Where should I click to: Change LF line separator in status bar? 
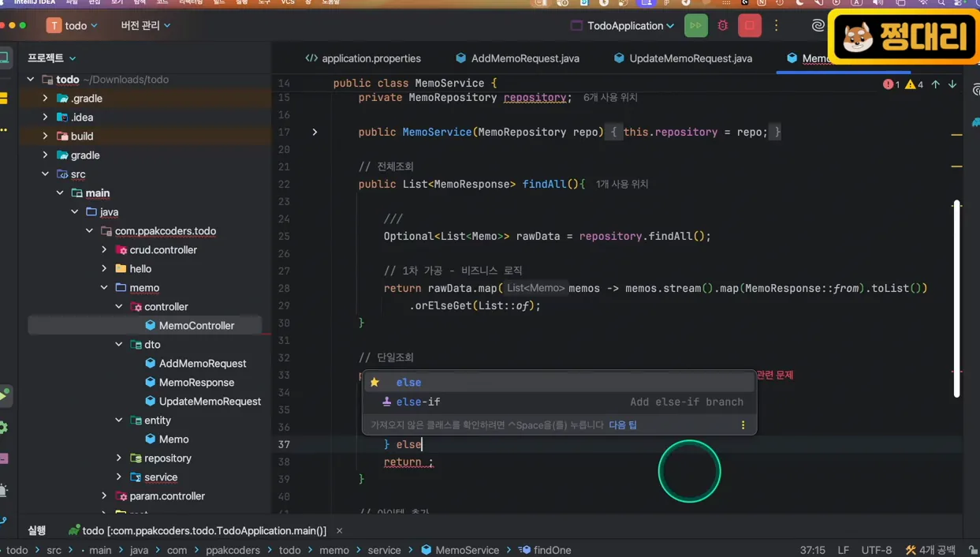(x=844, y=550)
